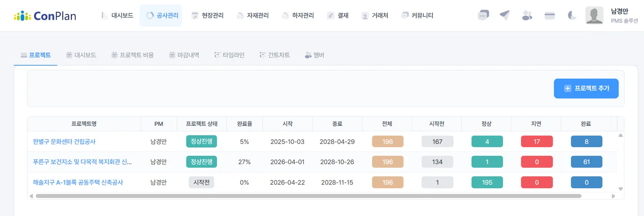Click the horizontal scrollbar of project table
The height and width of the screenshot is (216, 644).
pos(309,196)
